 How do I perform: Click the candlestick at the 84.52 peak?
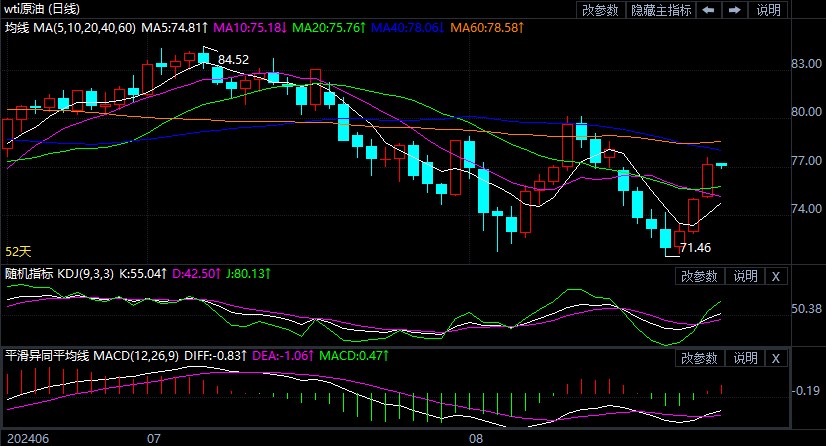click(x=203, y=57)
